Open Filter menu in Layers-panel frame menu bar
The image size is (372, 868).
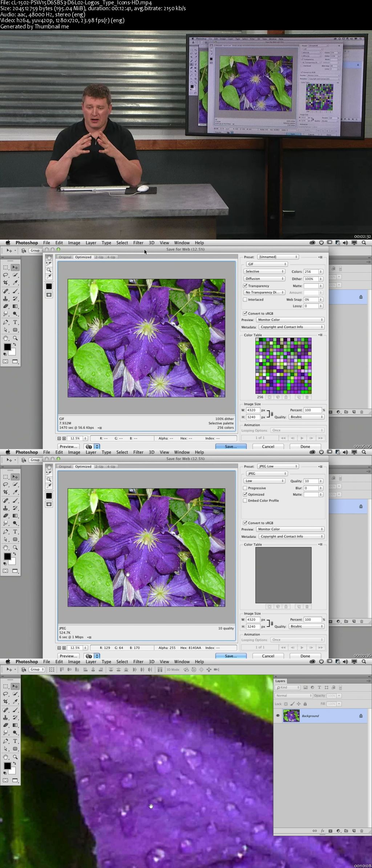138,661
